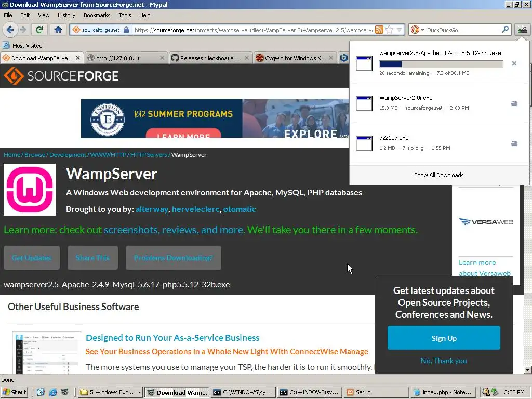Cancel the wampserver2.5 download
532x399 pixels.
pyautogui.click(x=514, y=63)
